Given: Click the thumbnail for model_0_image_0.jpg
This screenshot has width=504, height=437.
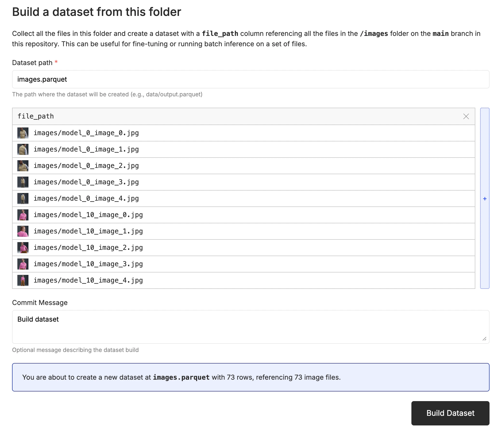Looking at the screenshot, I should click(x=23, y=133).
